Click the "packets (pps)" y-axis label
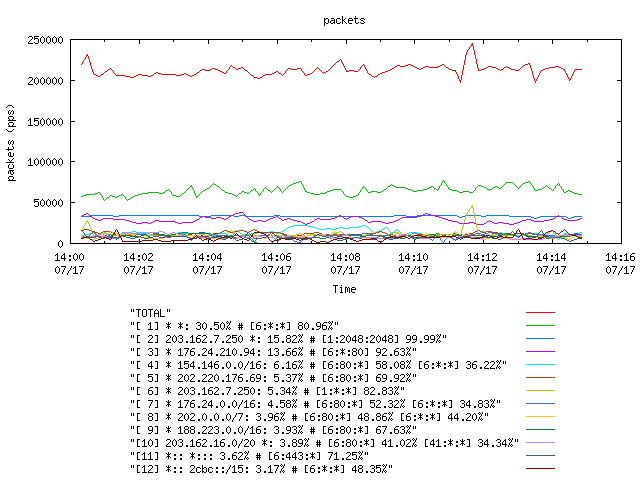640x480 pixels. pos(11,142)
